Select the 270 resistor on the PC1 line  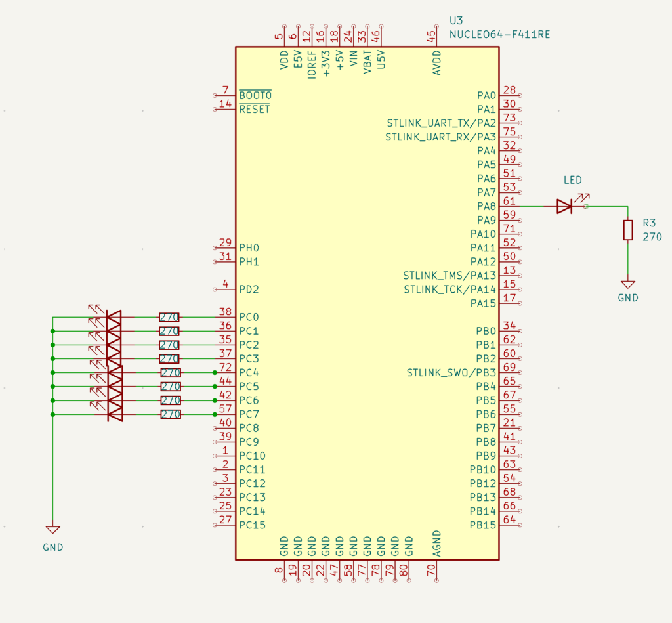click(169, 331)
